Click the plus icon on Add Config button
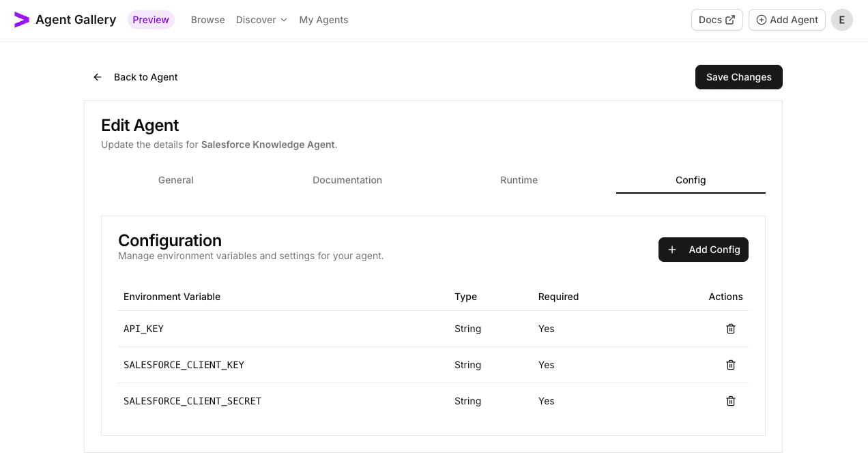The width and height of the screenshot is (868, 476). point(672,250)
